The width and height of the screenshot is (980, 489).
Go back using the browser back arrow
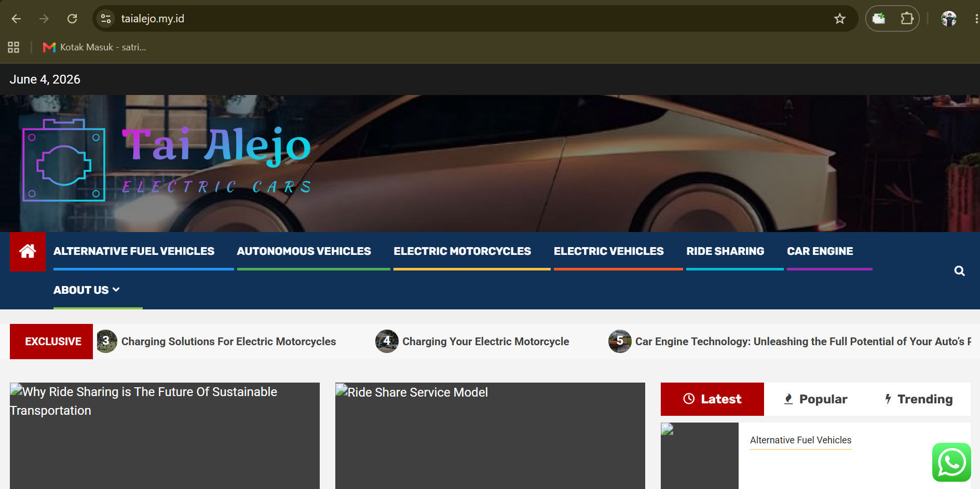tap(17, 19)
